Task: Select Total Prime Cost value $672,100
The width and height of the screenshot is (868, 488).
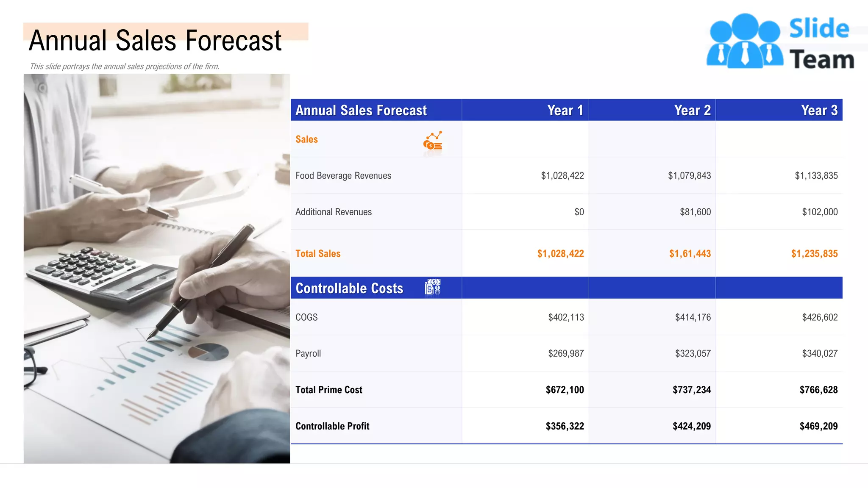Action: pyautogui.click(x=565, y=390)
